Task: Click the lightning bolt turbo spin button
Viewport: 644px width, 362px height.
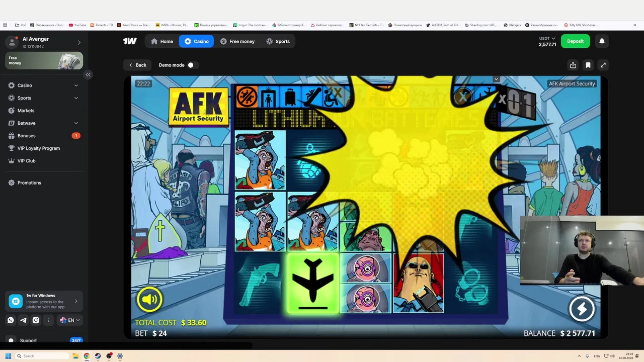Action: pyautogui.click(x=582, y=309)
